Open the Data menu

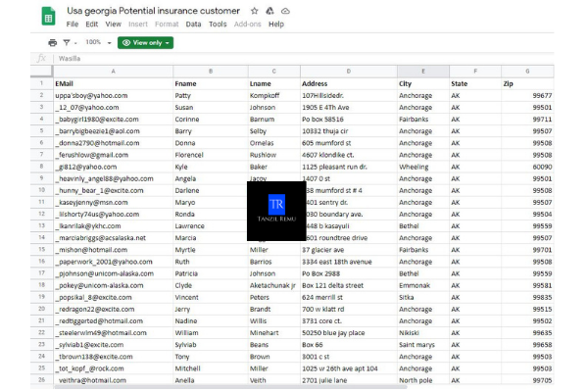pyautogui.click(x=193, y=24)
